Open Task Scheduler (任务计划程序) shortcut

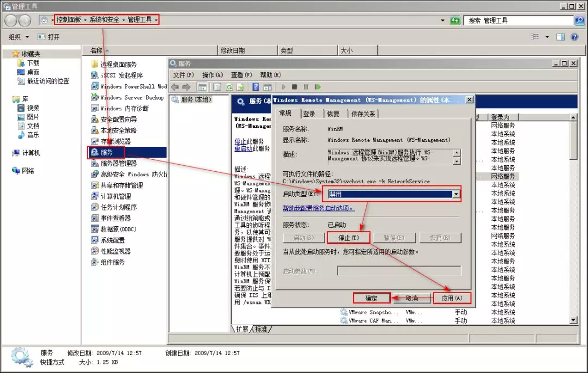click(118, 207)
